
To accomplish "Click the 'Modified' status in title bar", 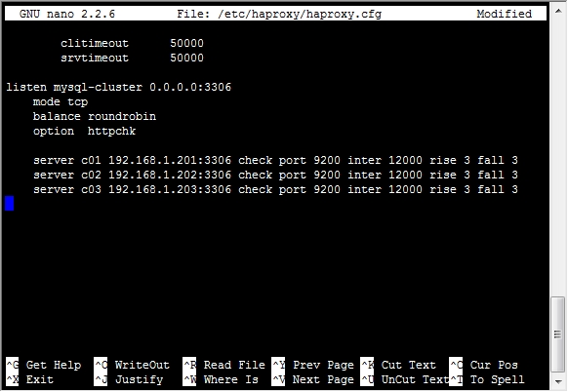I will [505, 14].
